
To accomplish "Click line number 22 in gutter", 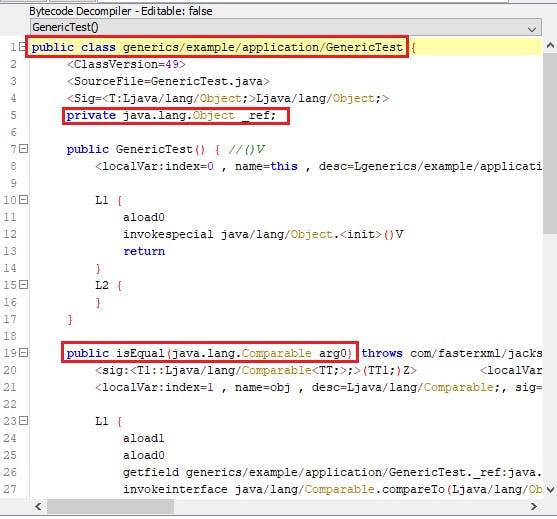I will click(x=10, y=404).
